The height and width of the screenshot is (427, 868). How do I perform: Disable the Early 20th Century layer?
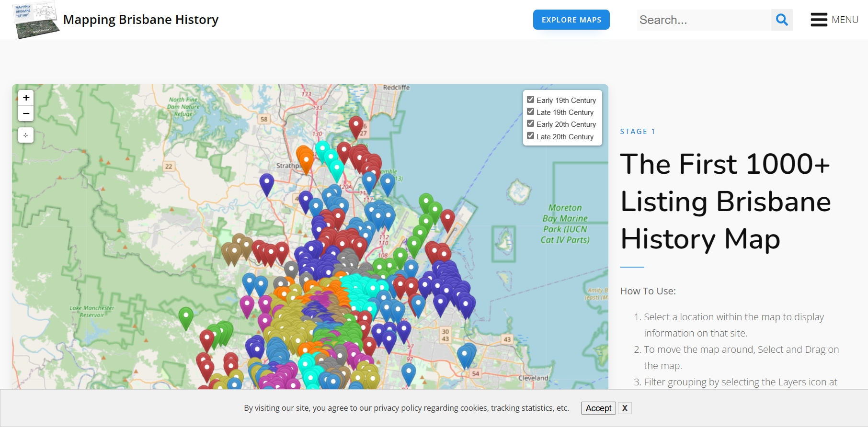pyautogui.click(x=530, y=124)
